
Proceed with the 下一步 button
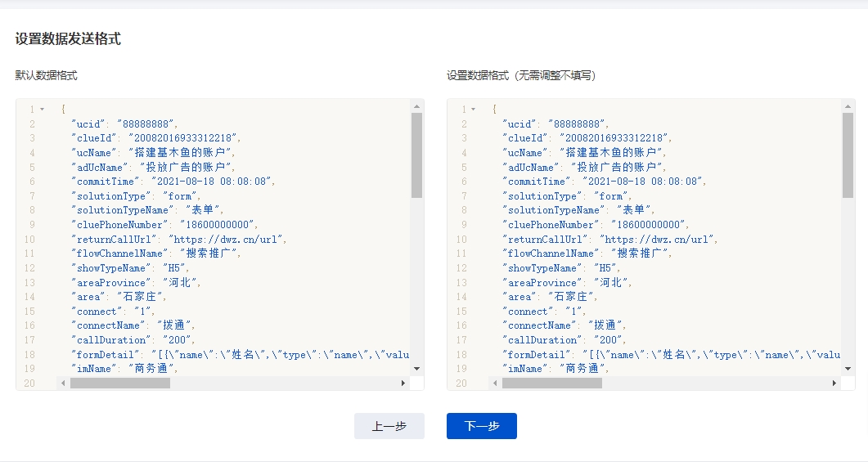pos(482,426)
